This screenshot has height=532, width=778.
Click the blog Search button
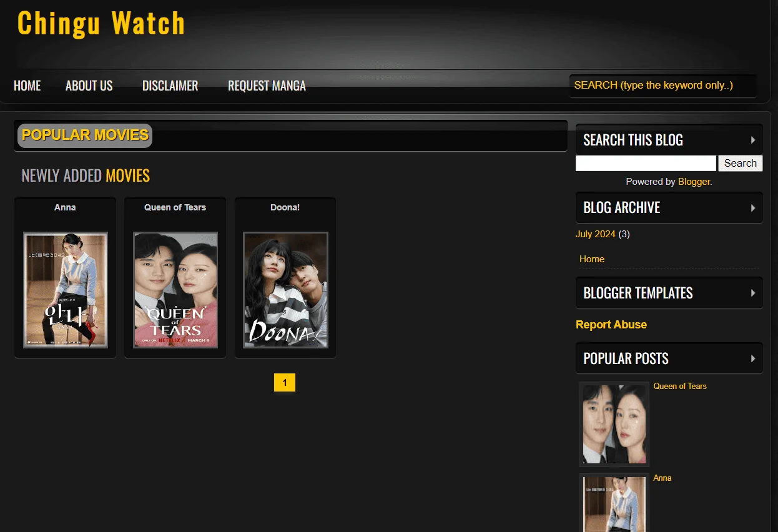pyautogui.click(x=741, y=163)
